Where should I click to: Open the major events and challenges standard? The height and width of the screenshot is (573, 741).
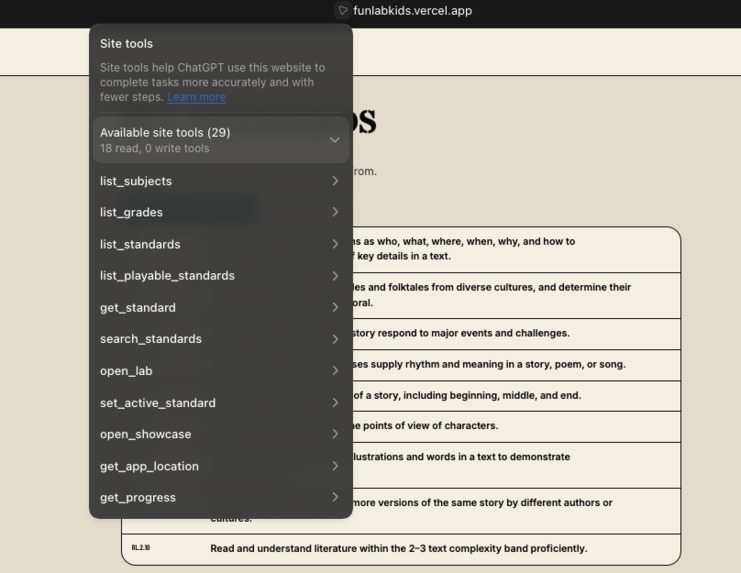click(x=517, y=334)
